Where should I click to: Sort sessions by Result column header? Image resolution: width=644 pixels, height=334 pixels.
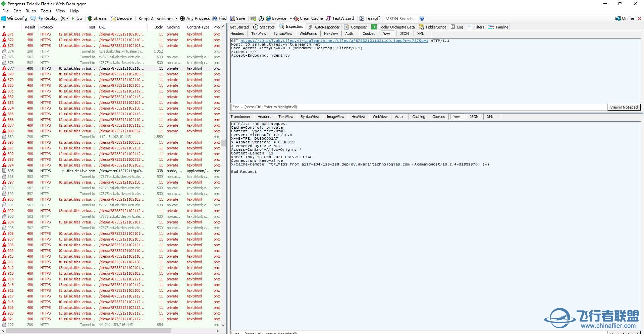30,27
